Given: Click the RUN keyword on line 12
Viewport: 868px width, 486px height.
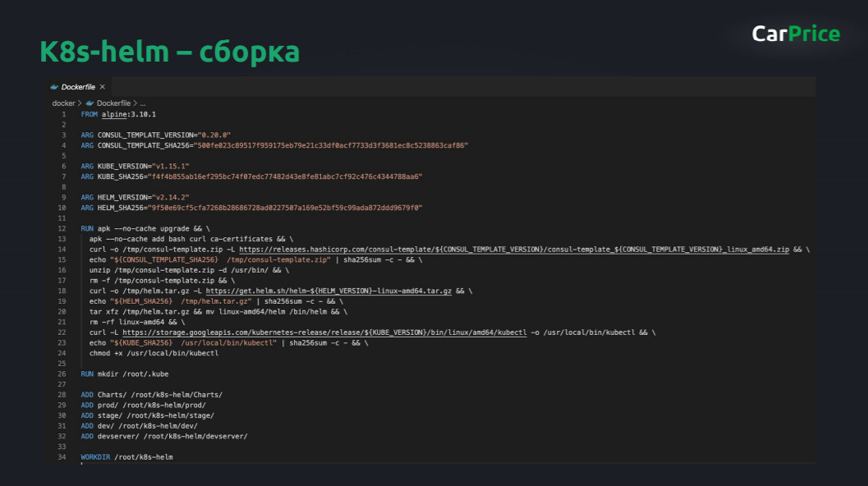Looking at the screenshot, I should (85, 227).
